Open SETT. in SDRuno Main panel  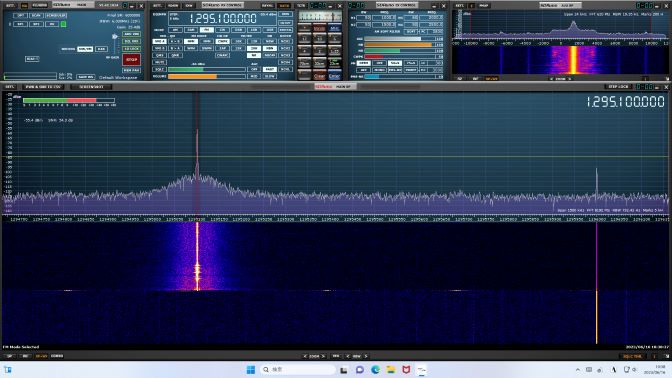[x=10, y=6]
